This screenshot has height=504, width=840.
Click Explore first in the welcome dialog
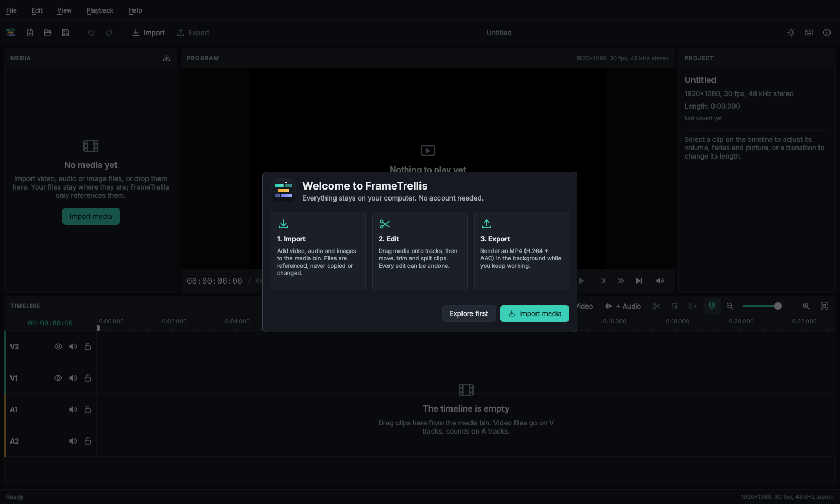tap(469, 313)
